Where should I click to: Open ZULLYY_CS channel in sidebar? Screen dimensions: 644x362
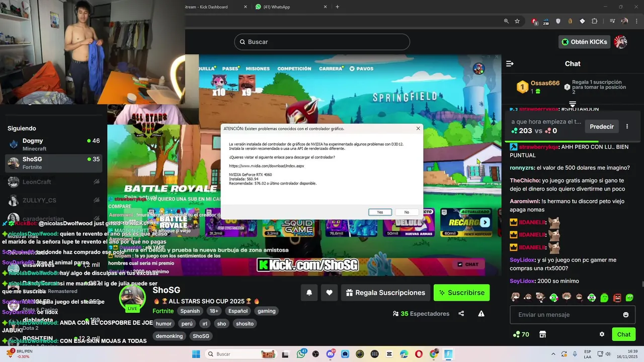pos(53,201)
